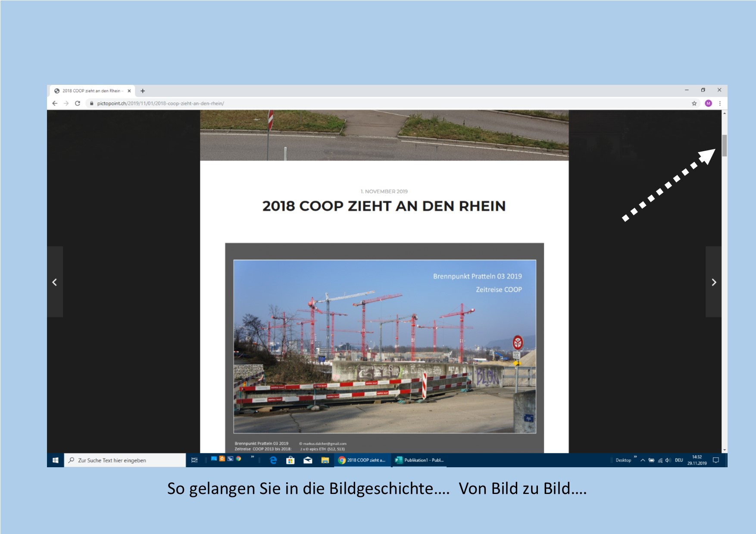Expand the Desktop toolbar overflow chevrons
The height and width of the screenshot is (534, 756).
click(635, 457)
